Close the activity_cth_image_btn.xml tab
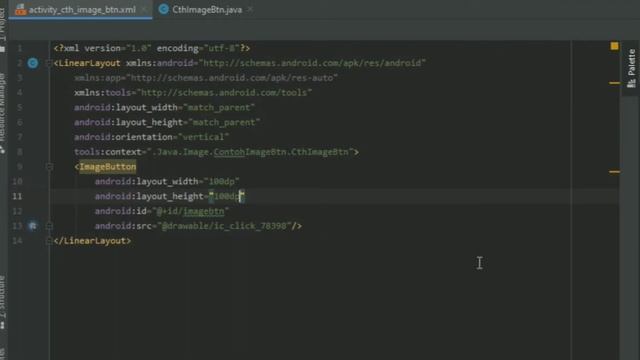This screenshot has width=640, height=360. click(144, 9)
